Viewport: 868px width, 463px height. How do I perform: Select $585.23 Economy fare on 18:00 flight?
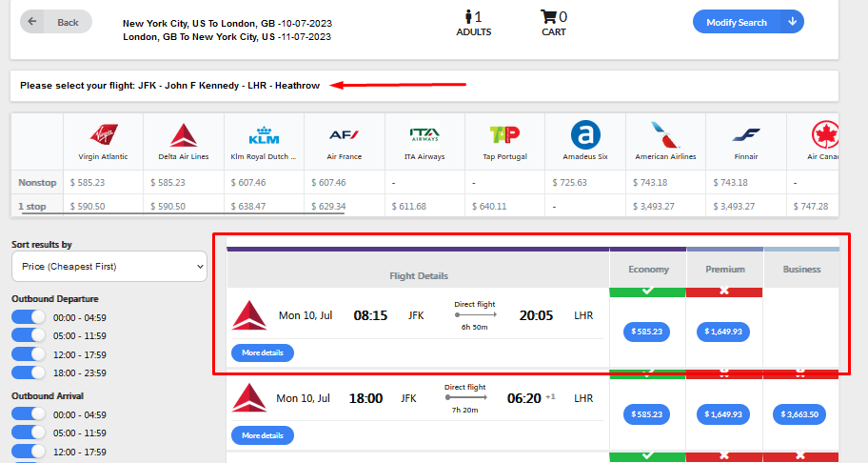tap(646, 414)
